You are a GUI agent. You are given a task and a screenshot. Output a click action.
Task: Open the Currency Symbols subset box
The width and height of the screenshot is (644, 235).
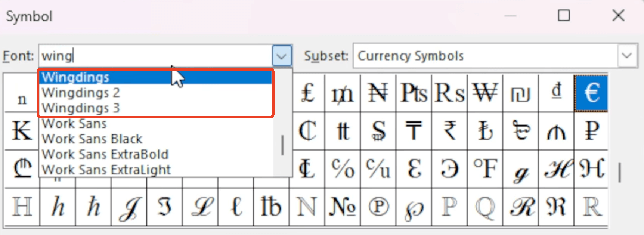tap(495, 56)
